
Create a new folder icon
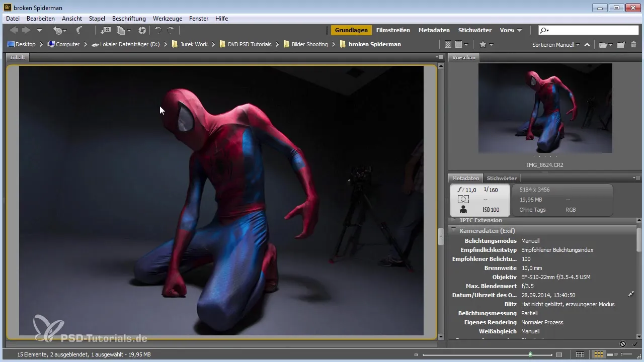coord(621,44)
